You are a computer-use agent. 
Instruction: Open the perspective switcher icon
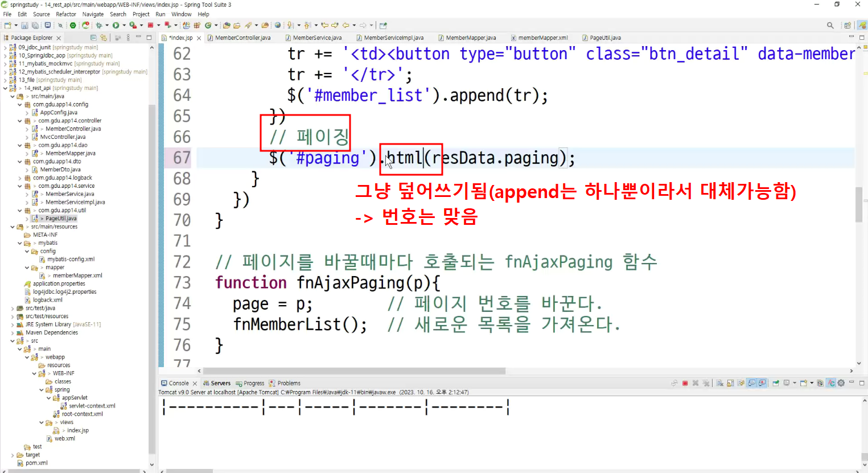click(848, 25)
